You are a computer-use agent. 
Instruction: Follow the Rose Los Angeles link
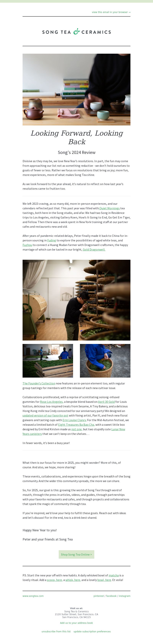(52, 402)
